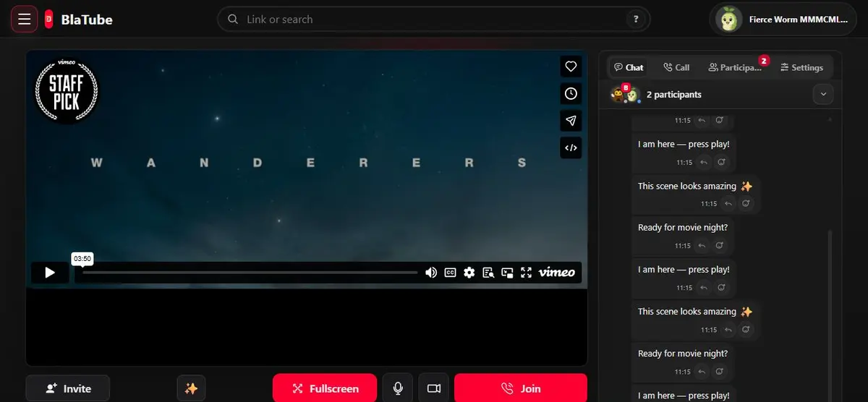Image resolution: width=868 pixels, height=402 pixels.
Task: Click the player's fullscreen arrows icon
Action: (x=527, y=273)
